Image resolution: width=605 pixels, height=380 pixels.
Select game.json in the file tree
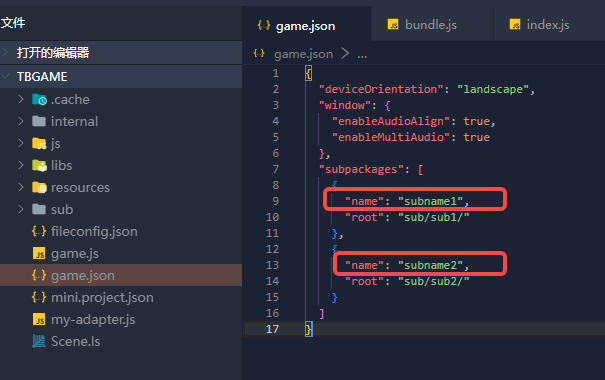[121, 275]
